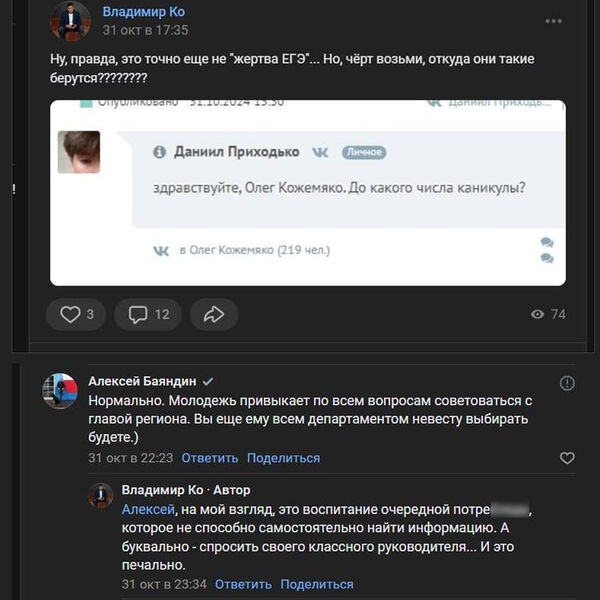Viewport: 600px width, 600px height.
Task: Click the views eye icon showing 74
Action: (x=538, y=314)
